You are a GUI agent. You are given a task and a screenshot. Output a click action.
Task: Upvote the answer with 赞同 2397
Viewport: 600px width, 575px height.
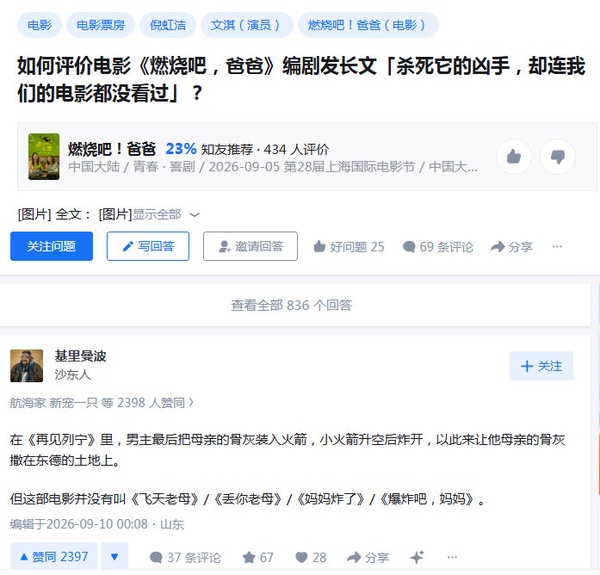pyautogui.click(x=54, y=557)
